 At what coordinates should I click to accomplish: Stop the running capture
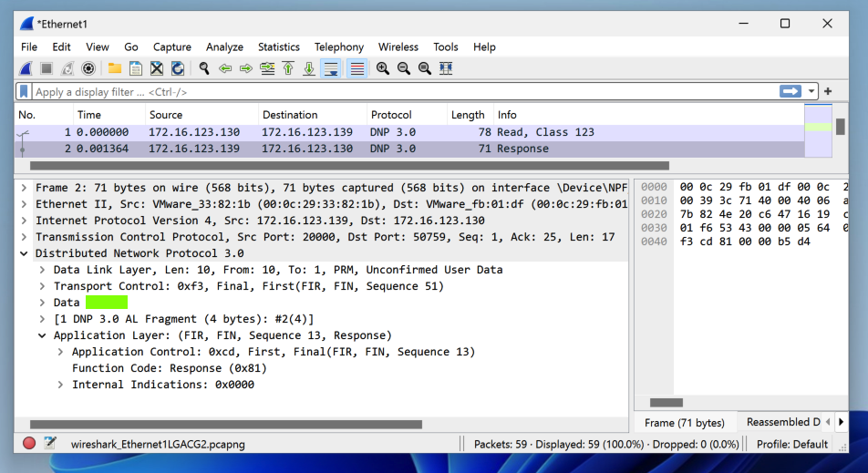click(46, 68)
